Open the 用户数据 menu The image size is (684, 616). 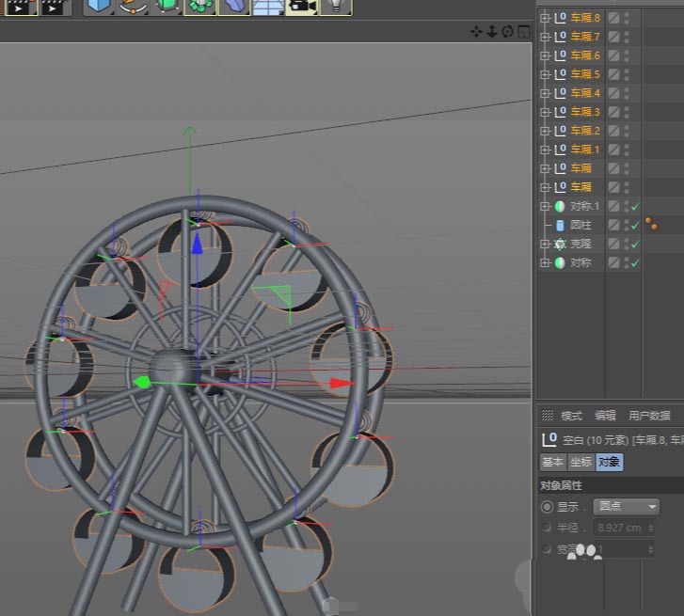(649, 416)
